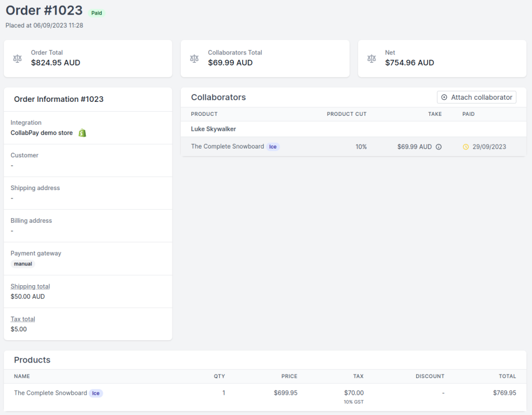Click the Collaborators Total scales icon
This screenshot has width=532, height=415.
pos(194,58)
